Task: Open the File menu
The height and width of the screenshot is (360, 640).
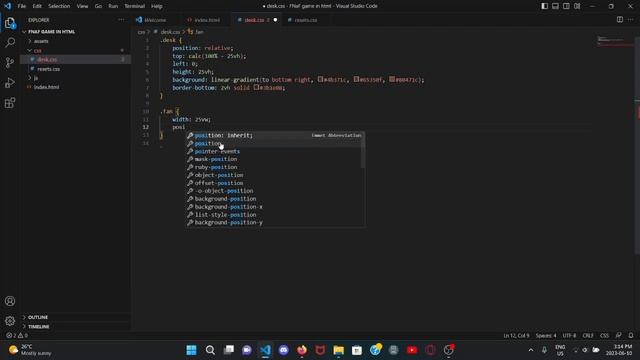Action: (22, 6)
